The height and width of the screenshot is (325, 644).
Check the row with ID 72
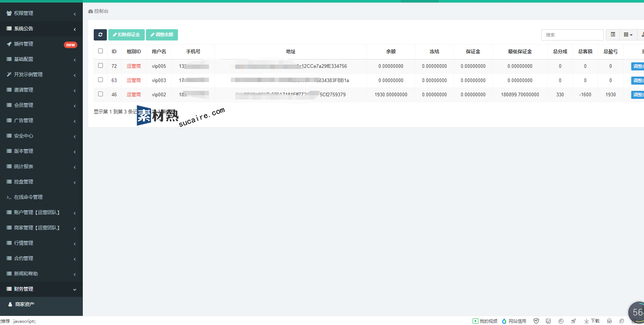pyautogui.click(x=100, y=66)
